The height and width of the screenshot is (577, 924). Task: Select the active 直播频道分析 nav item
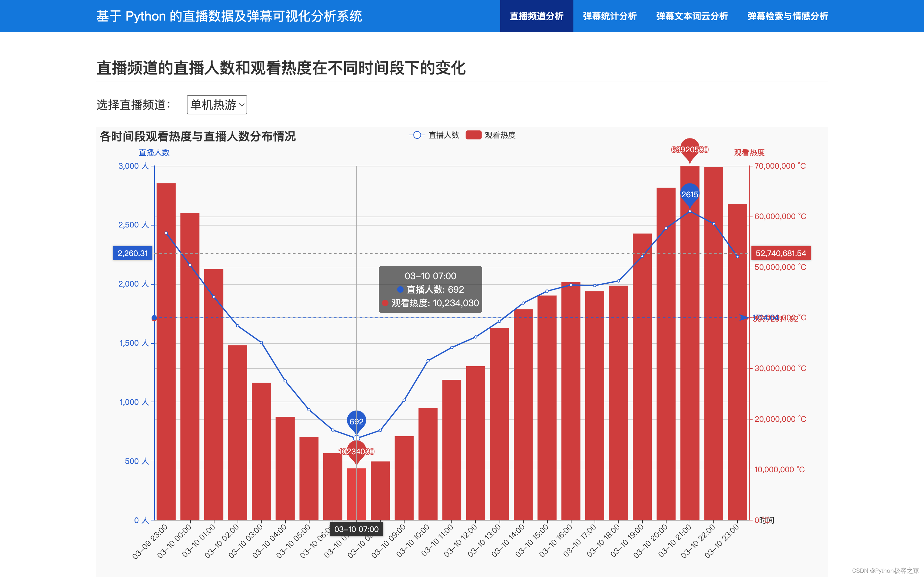point(536,16)
